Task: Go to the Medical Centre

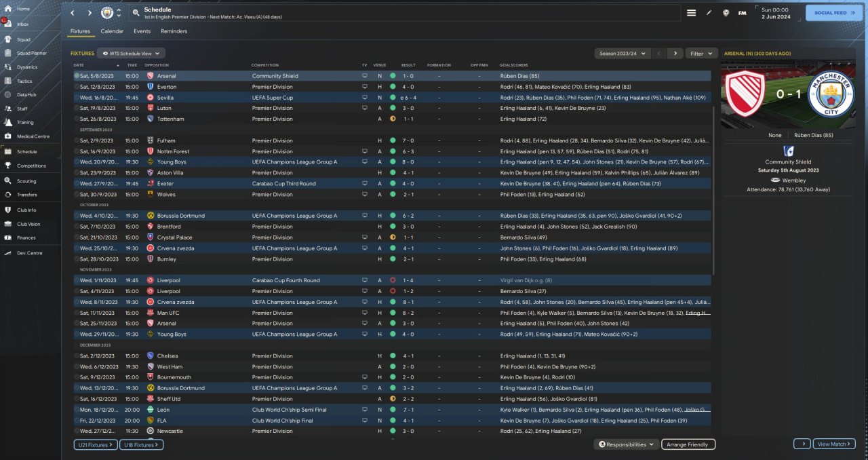Action: [x=33, y=136]
